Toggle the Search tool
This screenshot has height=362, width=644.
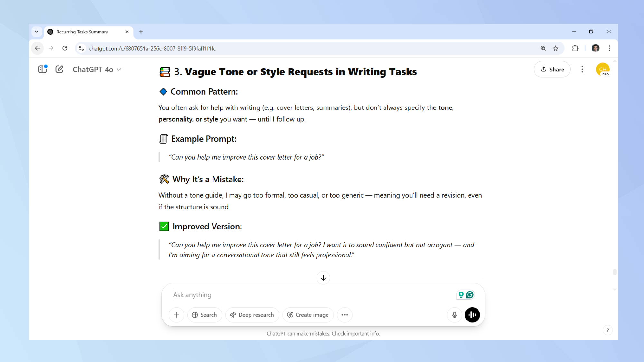204,315
